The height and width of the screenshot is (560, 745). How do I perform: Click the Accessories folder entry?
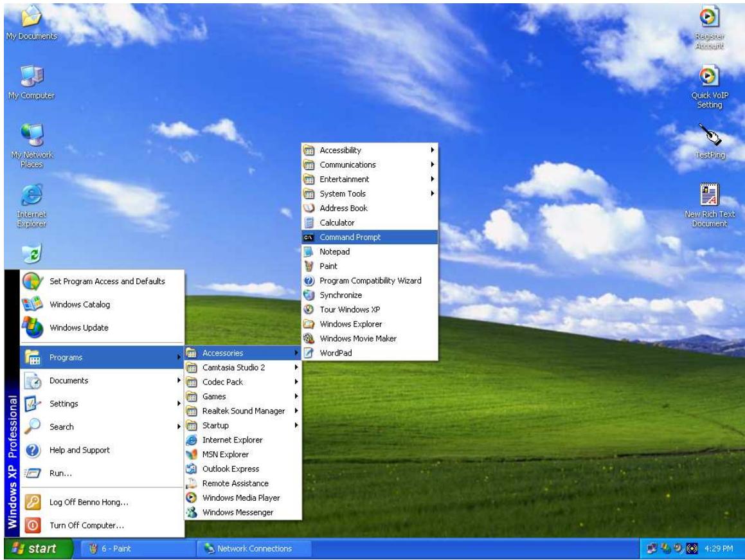tap(243, 353)
